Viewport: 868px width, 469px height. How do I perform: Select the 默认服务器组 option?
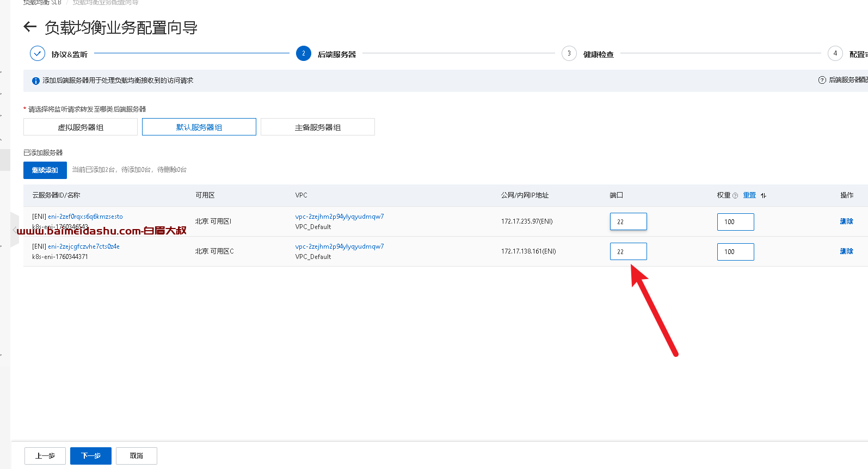tap(199, 127)
